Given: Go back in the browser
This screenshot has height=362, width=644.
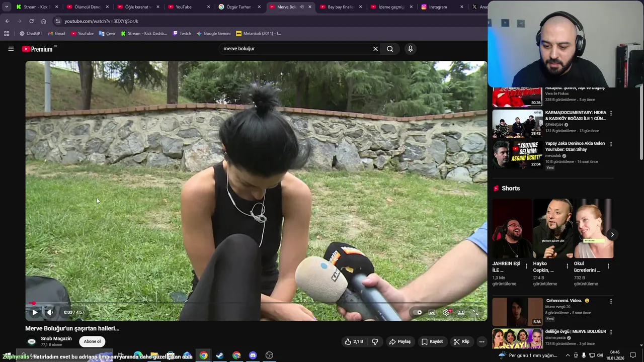Looking at the screenshot, I should coord(7,21).
